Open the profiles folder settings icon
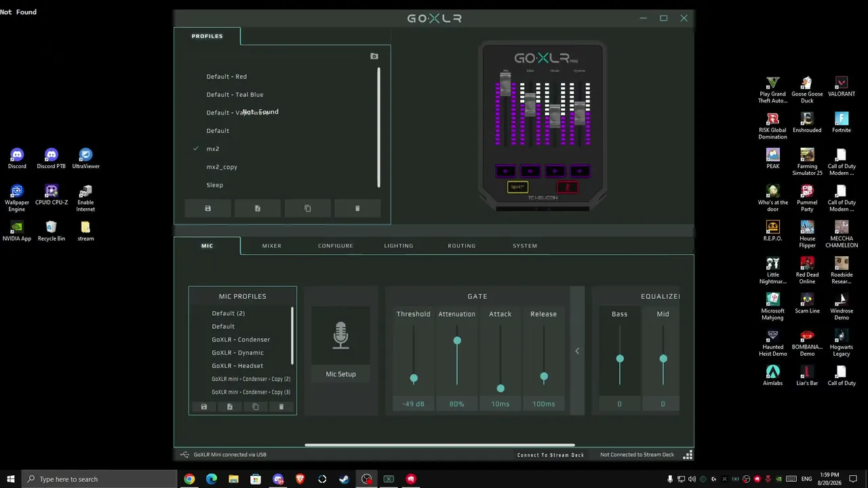 (x=374, y=56)
